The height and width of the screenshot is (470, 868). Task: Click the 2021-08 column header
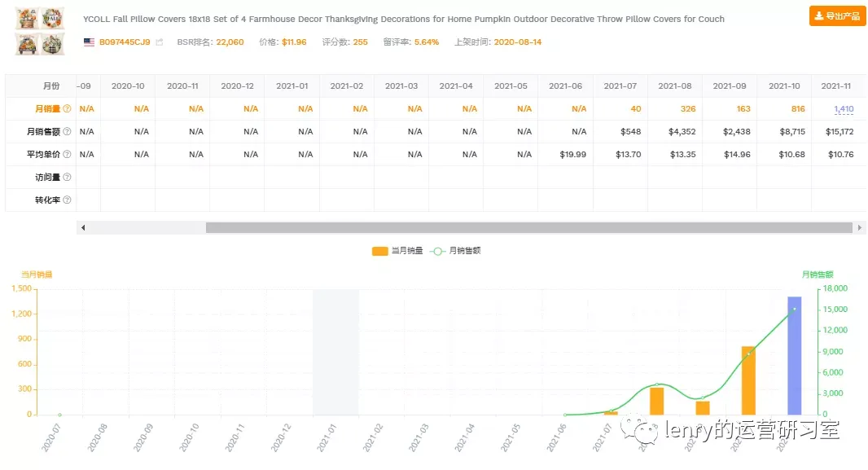[x=675, y=86]
